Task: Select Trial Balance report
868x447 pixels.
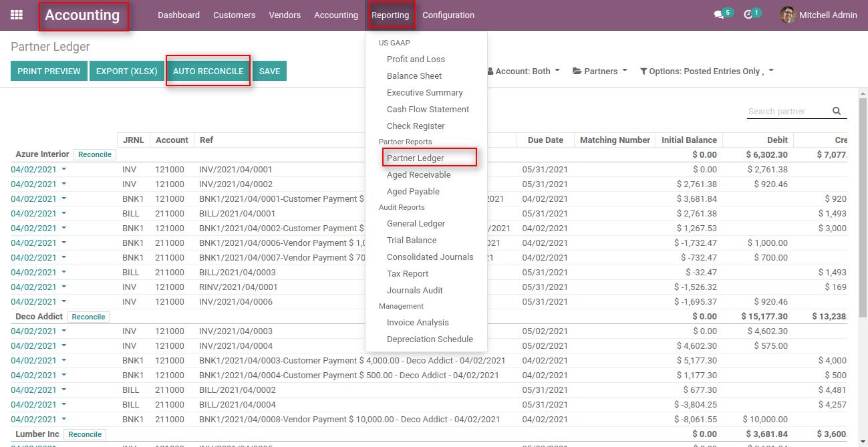Action: [412, 240]
